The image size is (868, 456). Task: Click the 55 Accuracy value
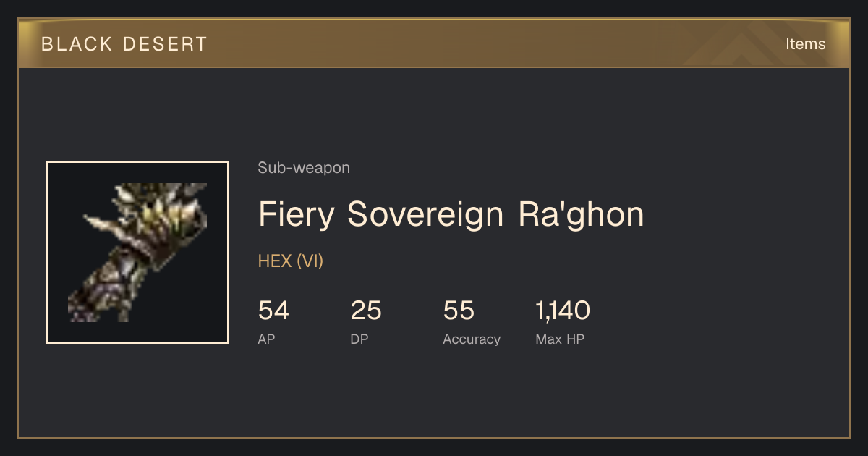click(x=459, y=311)
